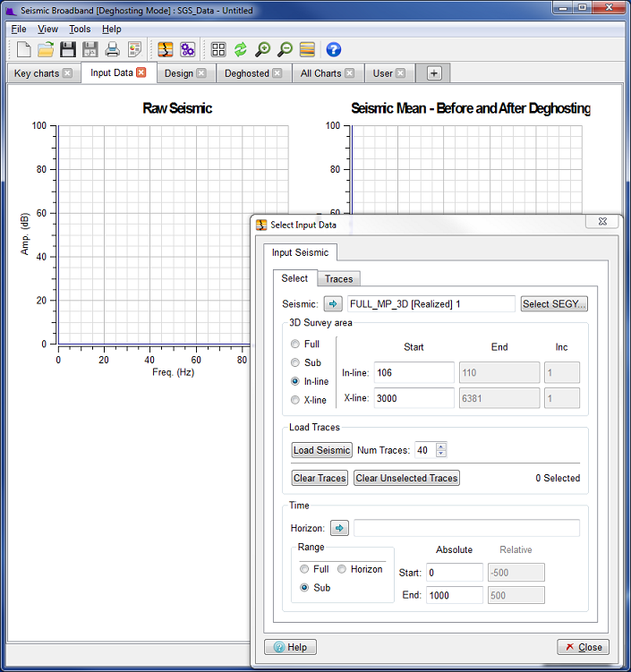
Task: Open help via the blue question mark icon
Action: click(334, 49)
